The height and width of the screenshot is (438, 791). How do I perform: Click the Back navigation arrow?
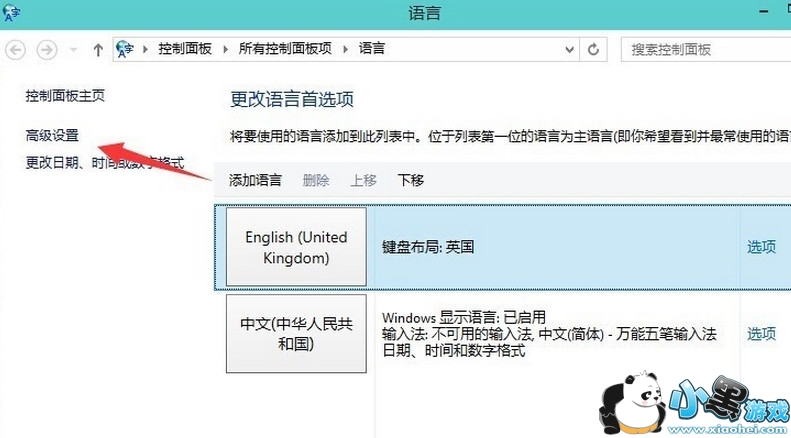tap(15, 49)
